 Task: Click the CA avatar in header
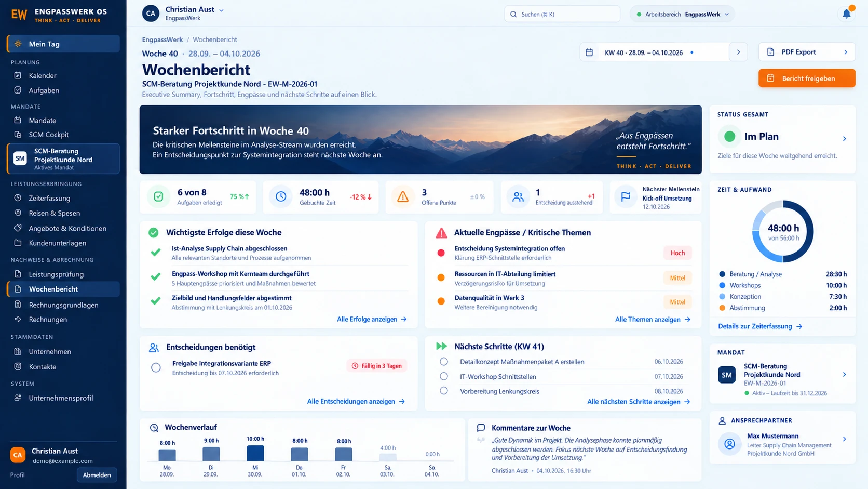[x=151, y=14]
